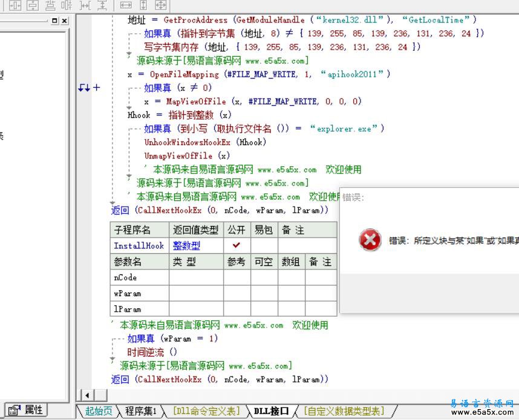
Task: Select the nCode parameter name cell
Action: [139, 277]
